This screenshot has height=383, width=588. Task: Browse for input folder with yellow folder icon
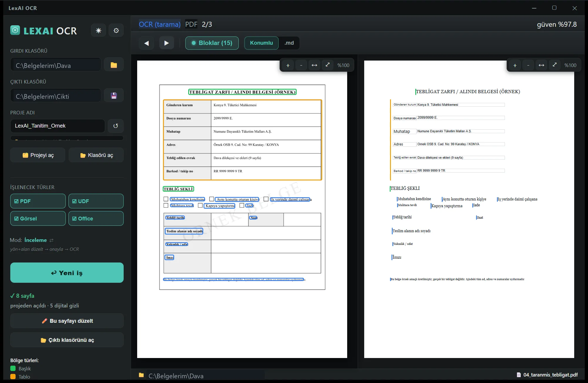coord(114,65)
